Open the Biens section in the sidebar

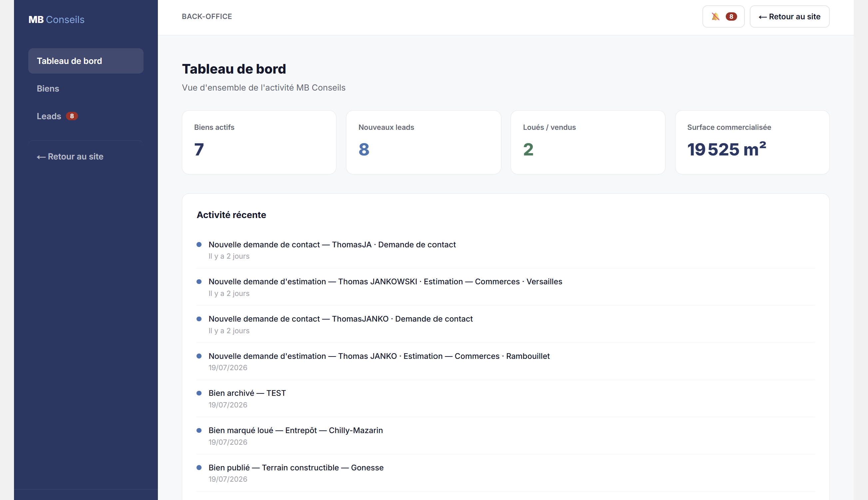tap(86, 89)
